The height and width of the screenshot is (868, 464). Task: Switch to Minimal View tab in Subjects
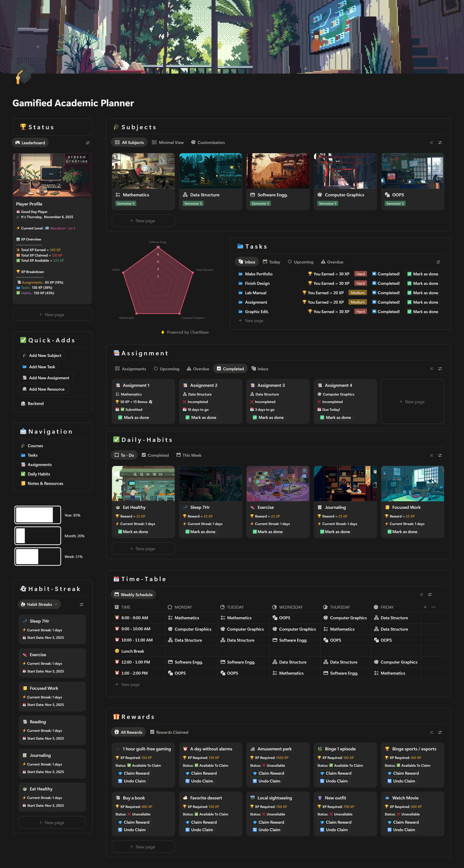click(x=168, y=142)
